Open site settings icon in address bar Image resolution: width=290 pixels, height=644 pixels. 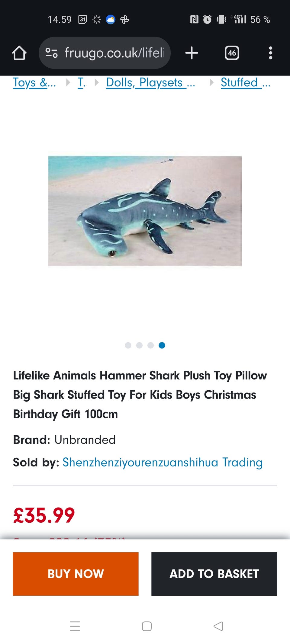coord(51,53)
